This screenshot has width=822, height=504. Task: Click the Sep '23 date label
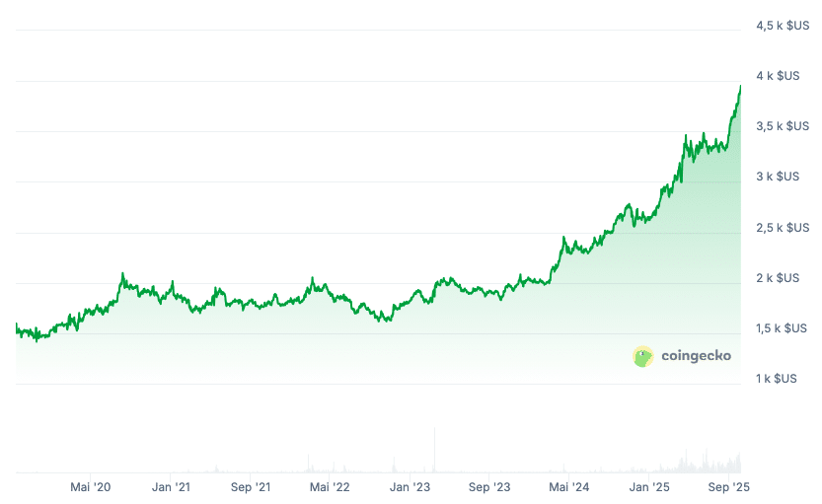click(489, 487)
